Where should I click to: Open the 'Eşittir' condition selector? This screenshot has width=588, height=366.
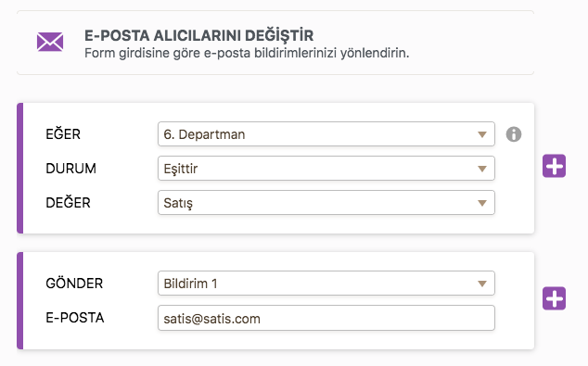click(326, 169)
